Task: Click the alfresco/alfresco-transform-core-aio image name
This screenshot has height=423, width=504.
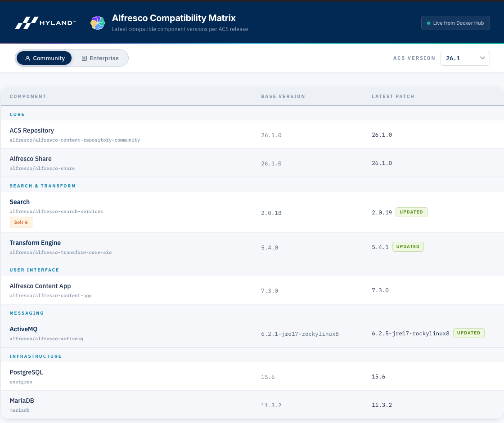Action: point(61,253)
